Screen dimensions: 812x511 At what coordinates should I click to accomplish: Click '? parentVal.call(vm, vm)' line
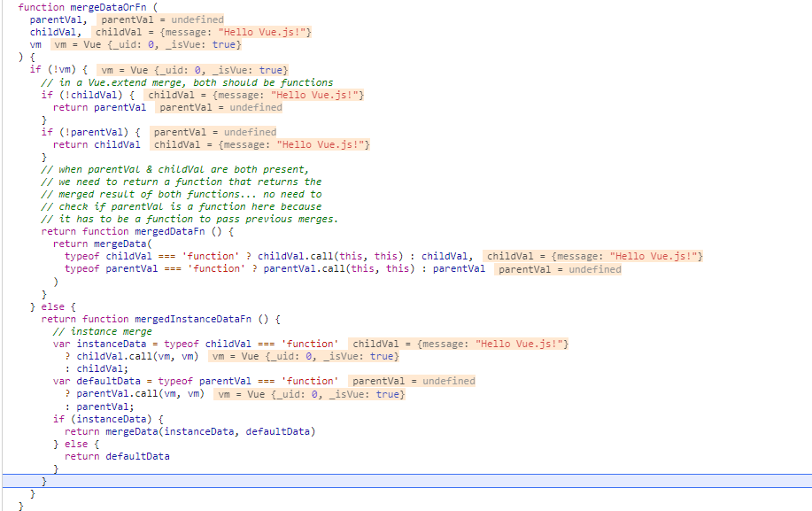[135, 393]
